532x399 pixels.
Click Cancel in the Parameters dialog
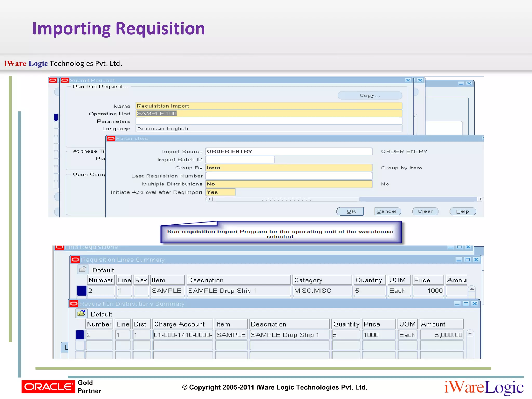click(x=388, y=211)
